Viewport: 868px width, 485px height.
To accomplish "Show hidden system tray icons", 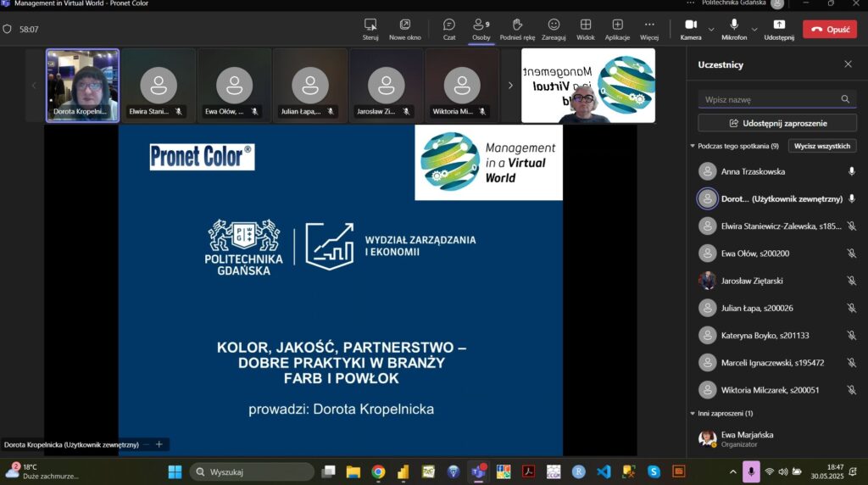I will click(733, 472).
